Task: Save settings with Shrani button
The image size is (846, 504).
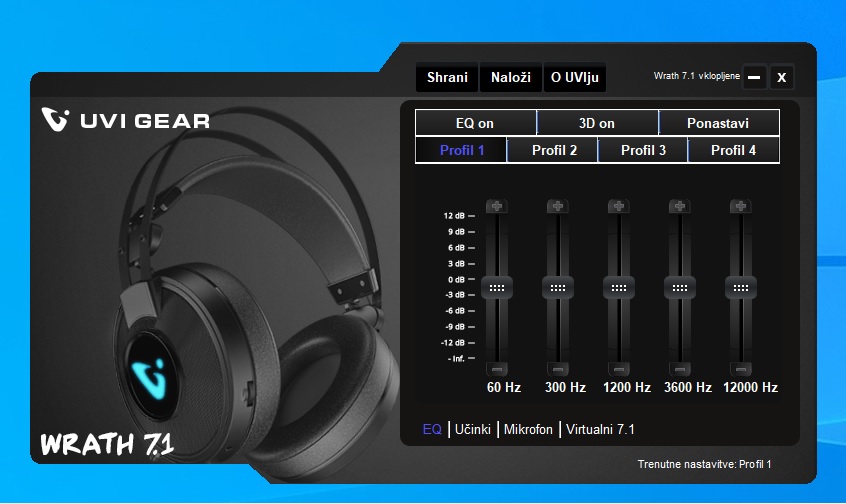Action: coord(447,77)
